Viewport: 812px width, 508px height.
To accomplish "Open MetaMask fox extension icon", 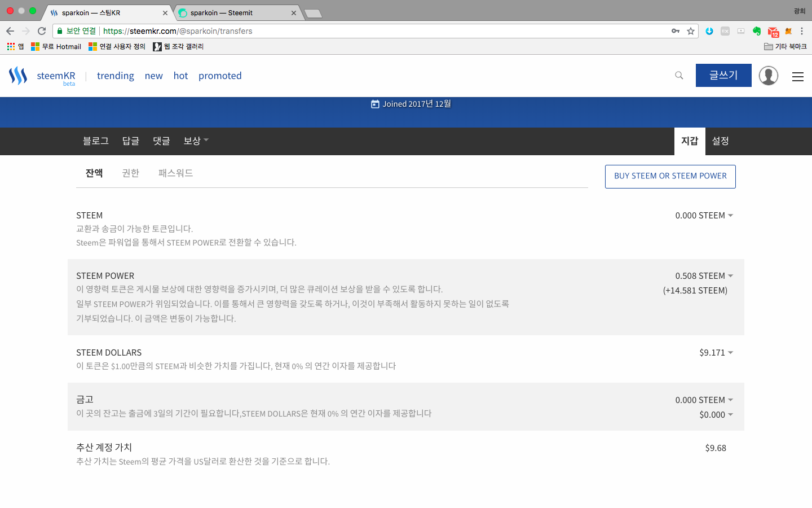I will coord(788,31).
